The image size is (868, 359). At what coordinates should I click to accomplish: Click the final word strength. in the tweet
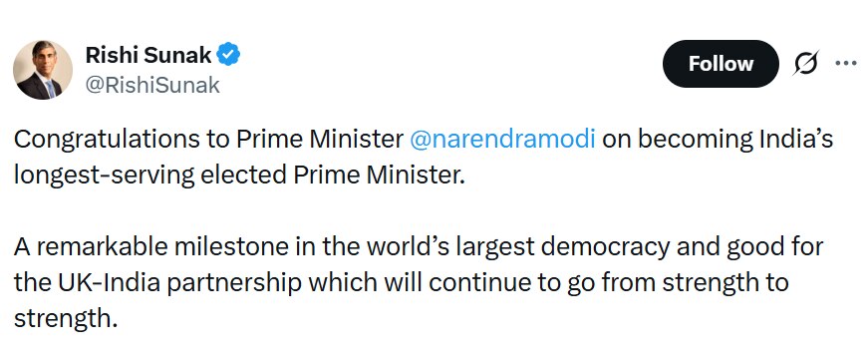click(x=66, y=319)
